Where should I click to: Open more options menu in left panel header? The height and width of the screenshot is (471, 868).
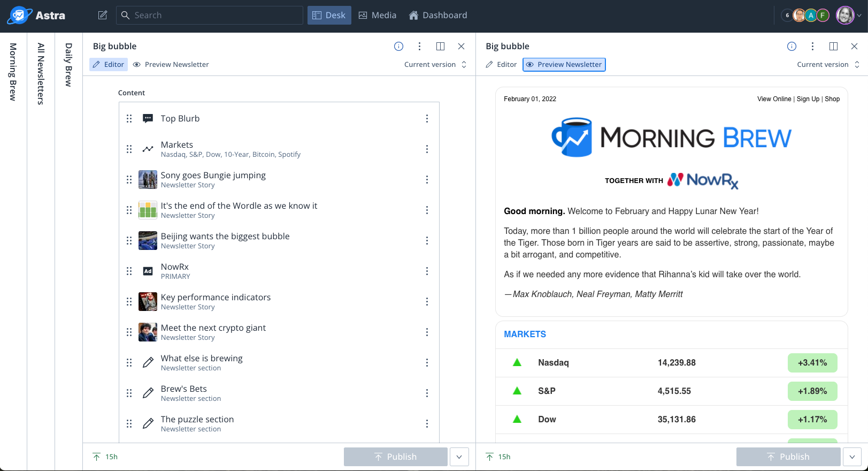click(x=419, y=46)
